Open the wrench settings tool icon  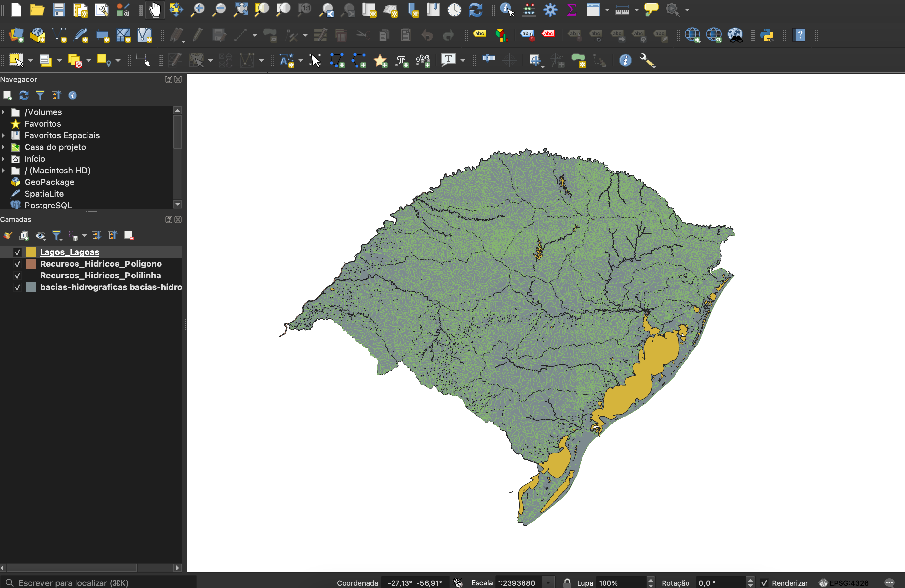[647, 61]
